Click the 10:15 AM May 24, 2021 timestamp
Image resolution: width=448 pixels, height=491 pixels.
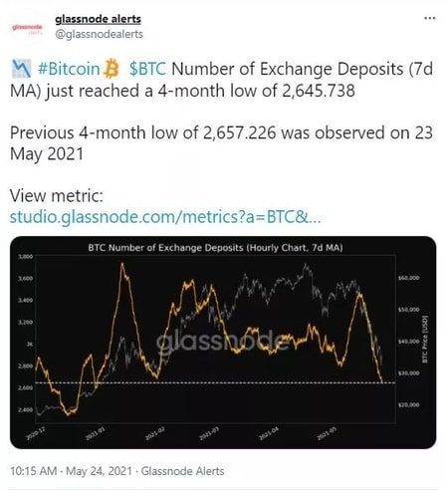pyautogui.click(x=71, y=471)
